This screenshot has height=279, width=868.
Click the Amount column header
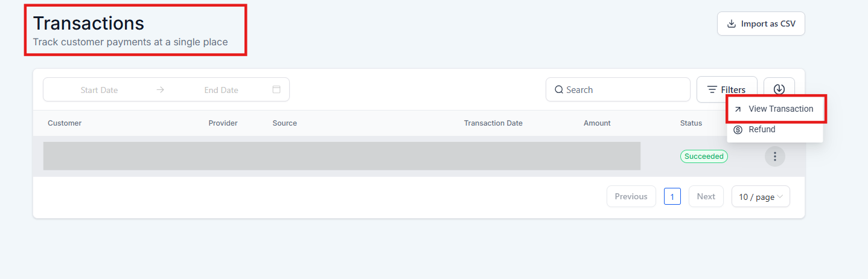click(x=597, y=123)
